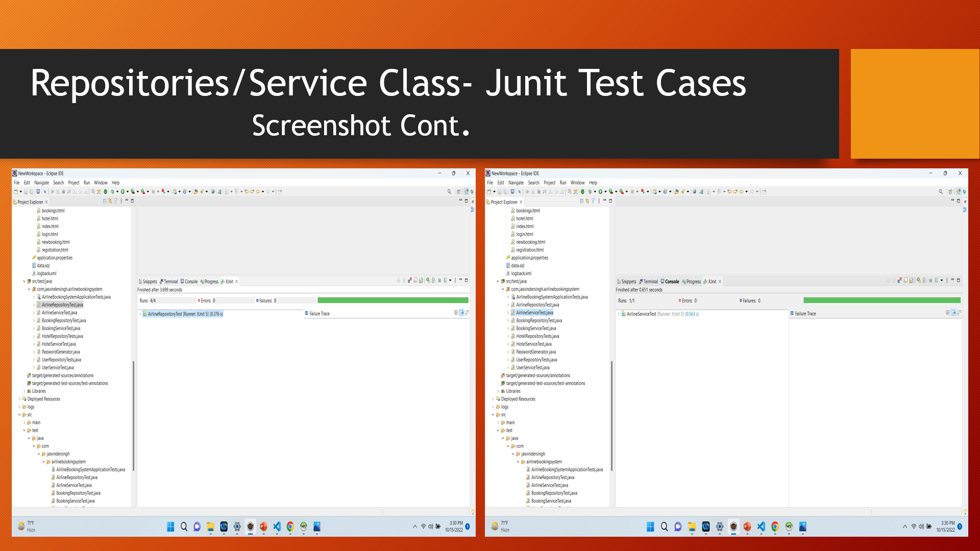The image size is (980, 551).
Task: Expand AirlineRepositoryTest result in left JUnit view
Action: (140, 314)
